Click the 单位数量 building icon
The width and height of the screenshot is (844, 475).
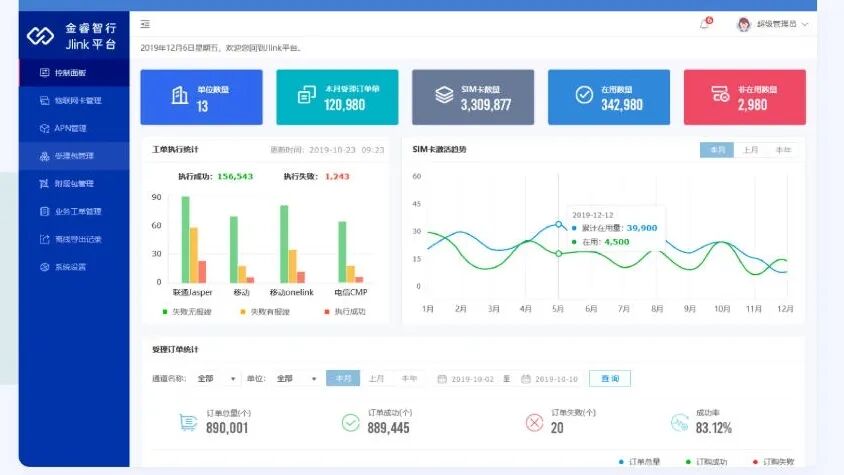click(x=179, y=96)
